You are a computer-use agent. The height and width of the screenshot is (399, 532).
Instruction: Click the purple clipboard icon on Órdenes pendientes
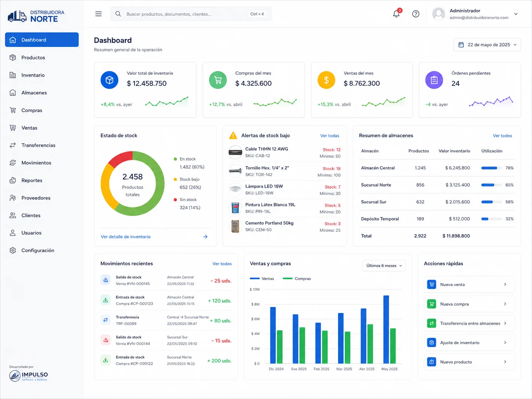[434, 80]
